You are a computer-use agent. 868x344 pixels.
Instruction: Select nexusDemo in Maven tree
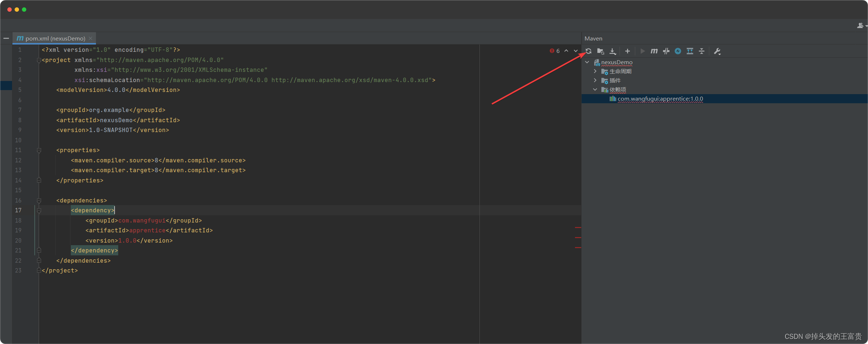click(617, 62)
